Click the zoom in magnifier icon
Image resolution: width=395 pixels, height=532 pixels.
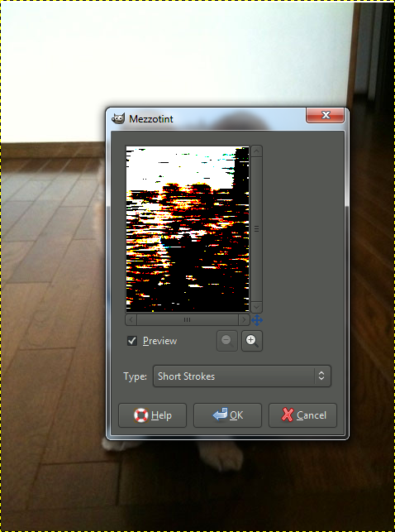[x=252, y=341]
